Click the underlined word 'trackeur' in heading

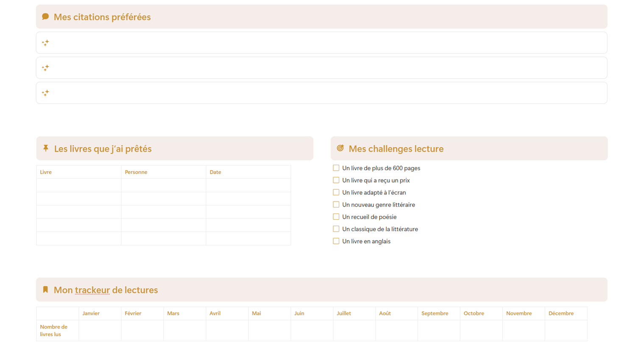pos(92,290)
